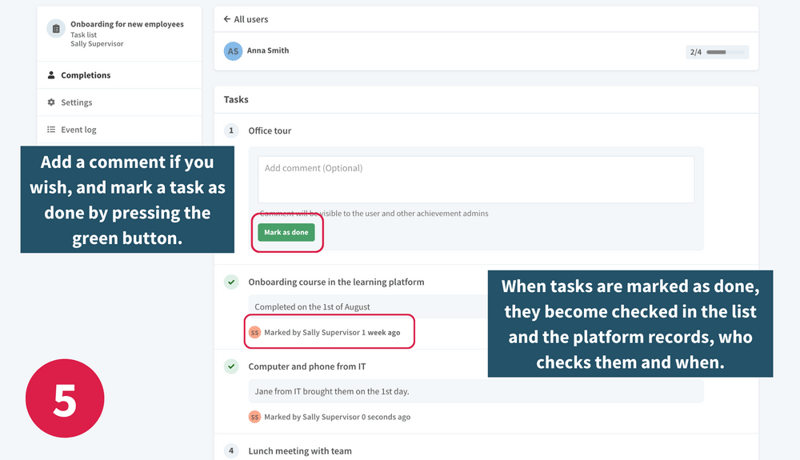Image resolution: width=800 pixels, height=460 pixels.
Task: Click SS avatar beside 1 week ago
Action: tap(255, 333)
